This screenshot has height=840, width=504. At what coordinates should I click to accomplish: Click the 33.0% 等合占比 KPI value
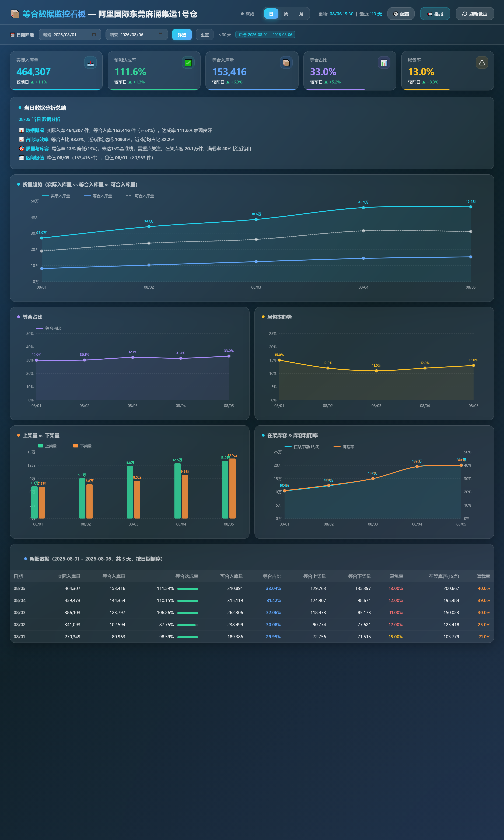pos(323,72)
